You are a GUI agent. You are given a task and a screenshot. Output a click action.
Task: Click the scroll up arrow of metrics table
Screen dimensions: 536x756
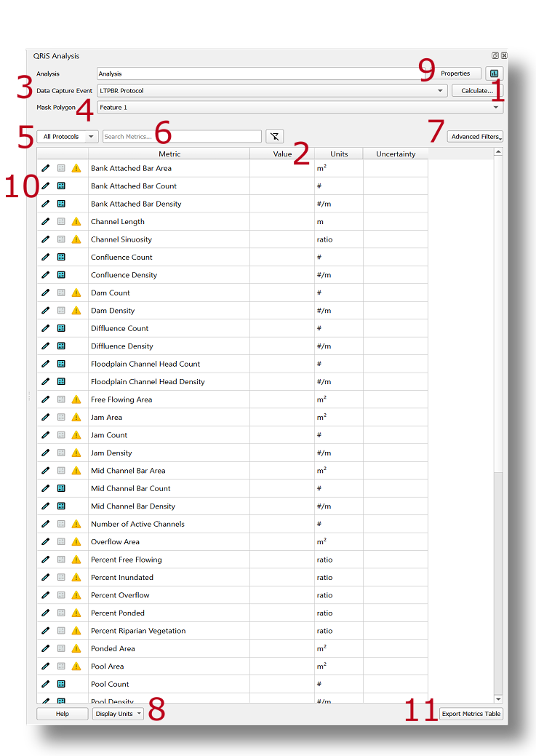click(498, 152)
